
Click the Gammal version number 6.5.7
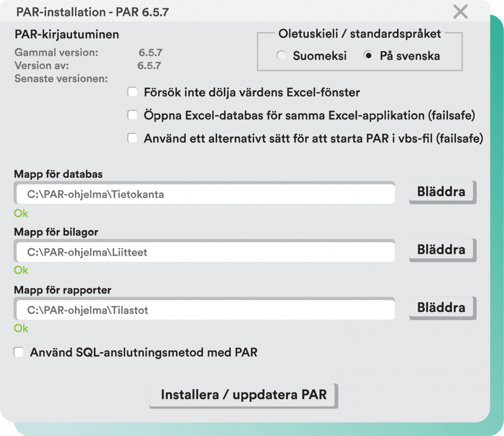pos(150,53)
